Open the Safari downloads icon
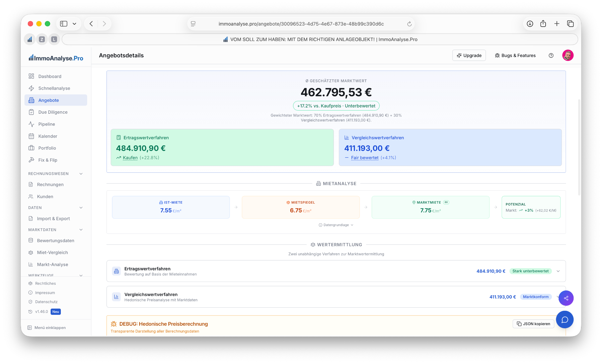Viewport: 602px width, 364px height. (x=530, y=24)
